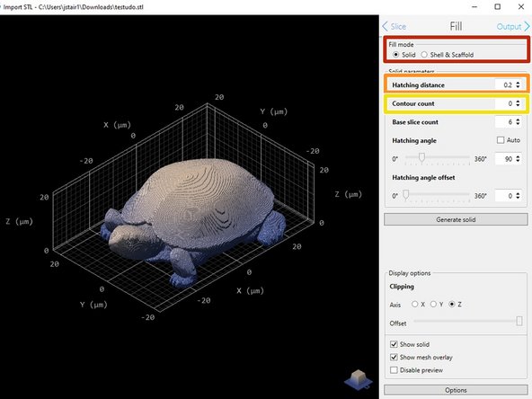Click the Hatching angle slider handle

click(421, 158)
